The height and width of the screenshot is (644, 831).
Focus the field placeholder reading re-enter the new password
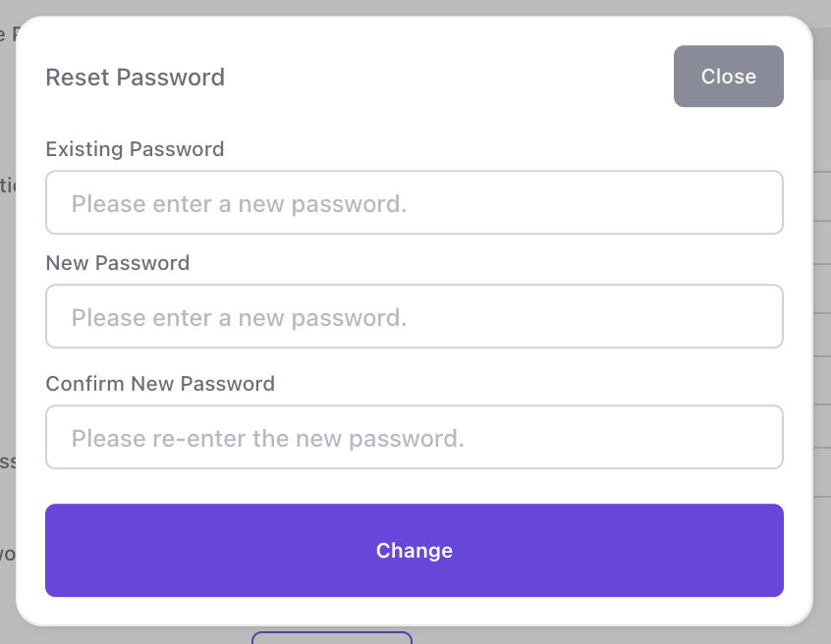click(x=414, y=437)
